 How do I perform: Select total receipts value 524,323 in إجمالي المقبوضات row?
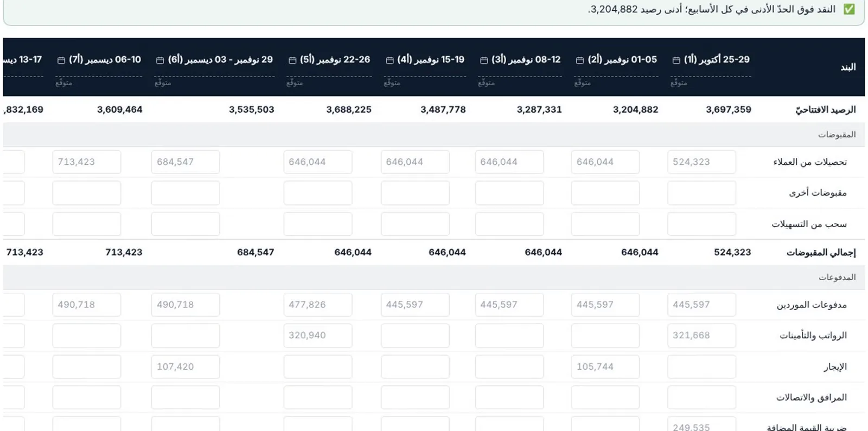(x=732, y=252)
